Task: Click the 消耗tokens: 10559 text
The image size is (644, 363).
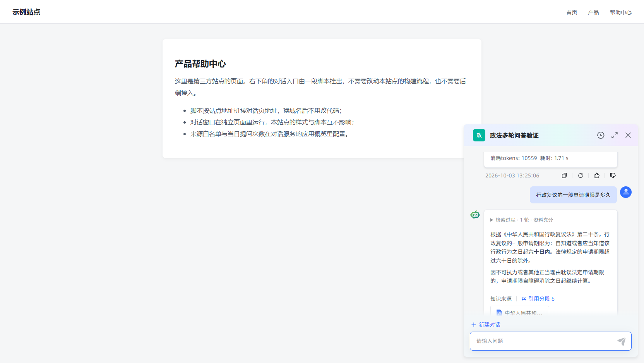Action: click(x=514, y=158)
